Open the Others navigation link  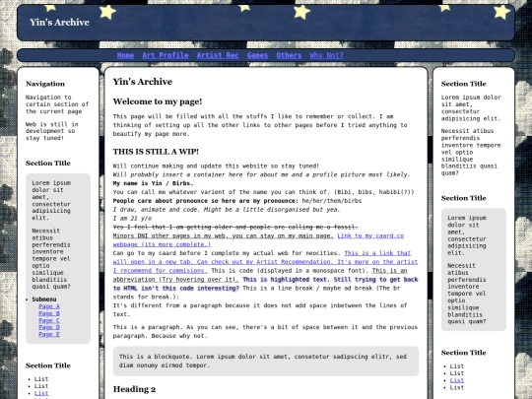(289, 55)
